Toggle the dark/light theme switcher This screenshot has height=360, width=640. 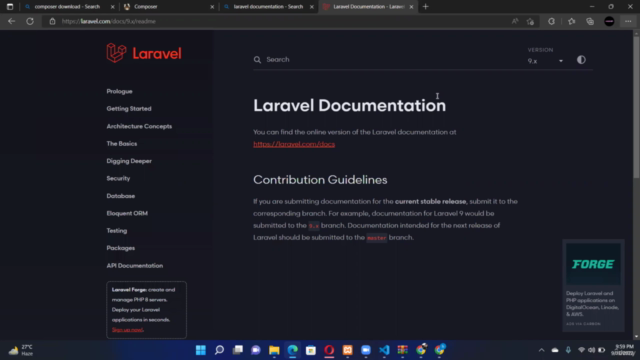pos(581,60)
